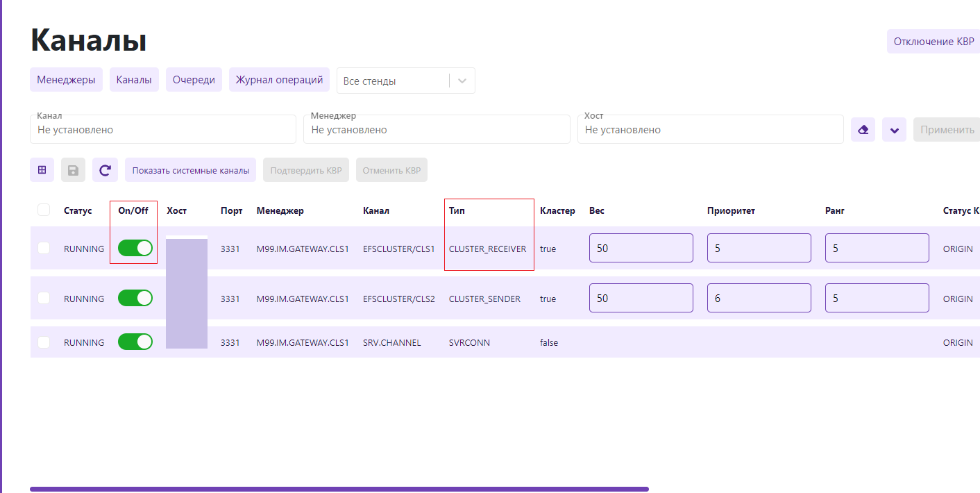Click the Приоритет field with value 6

click(759, 299)
